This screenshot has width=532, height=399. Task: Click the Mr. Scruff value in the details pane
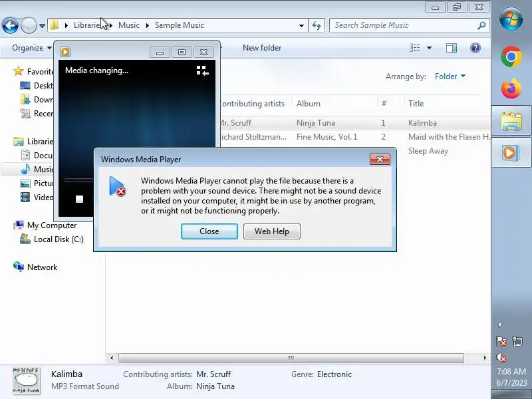pos(213,374)
